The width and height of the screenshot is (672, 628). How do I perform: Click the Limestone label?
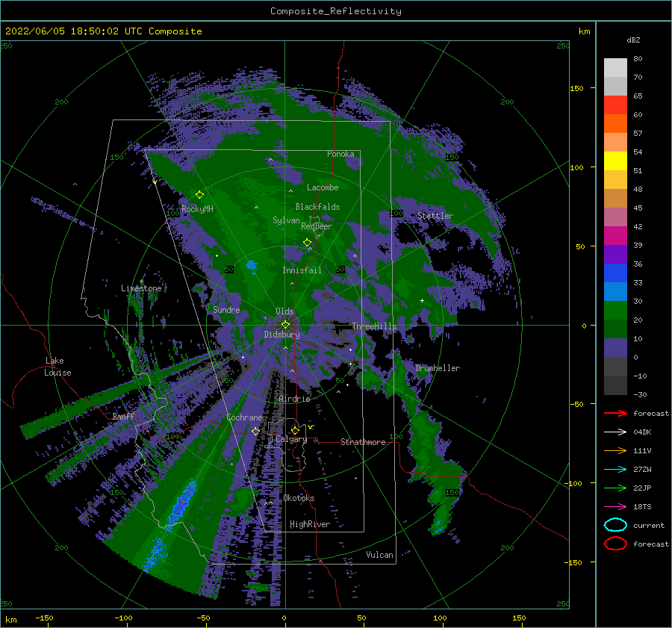(x=141, y=288)
